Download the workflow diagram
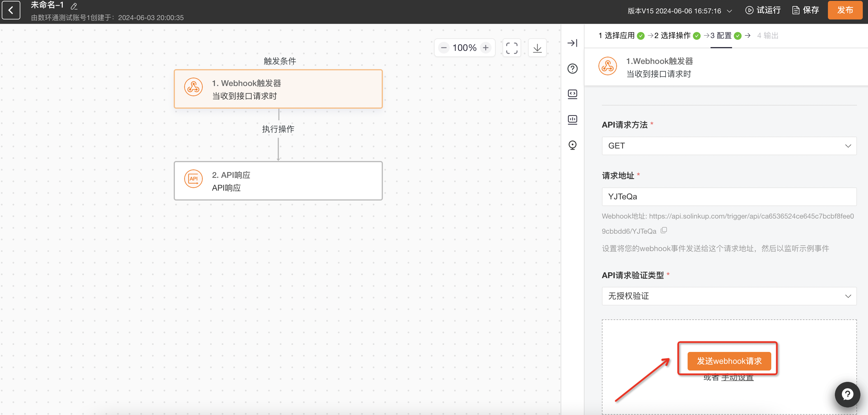This screenshot has width=868, height=415. [x=537, y=48]
